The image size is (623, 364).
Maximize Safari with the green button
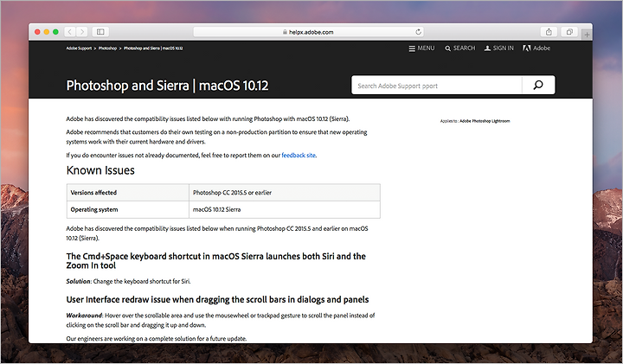coord(55,32)
